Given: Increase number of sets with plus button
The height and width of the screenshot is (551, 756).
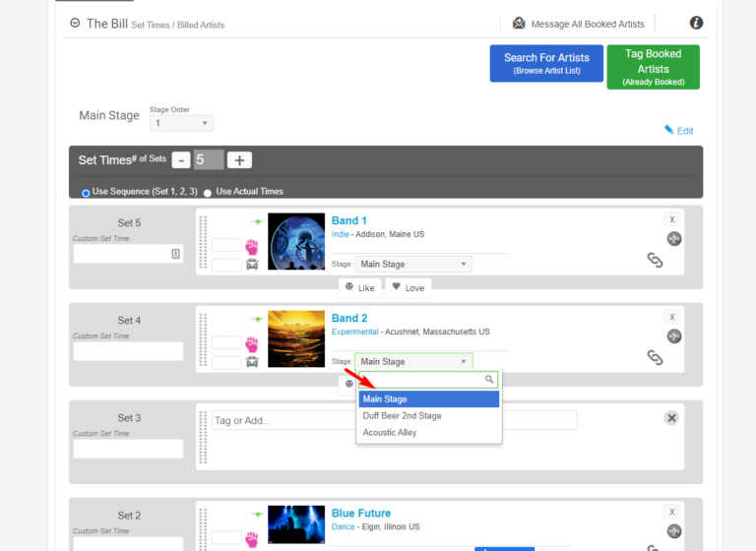Looking at the screenshot, I should click(x=239, y=160).
